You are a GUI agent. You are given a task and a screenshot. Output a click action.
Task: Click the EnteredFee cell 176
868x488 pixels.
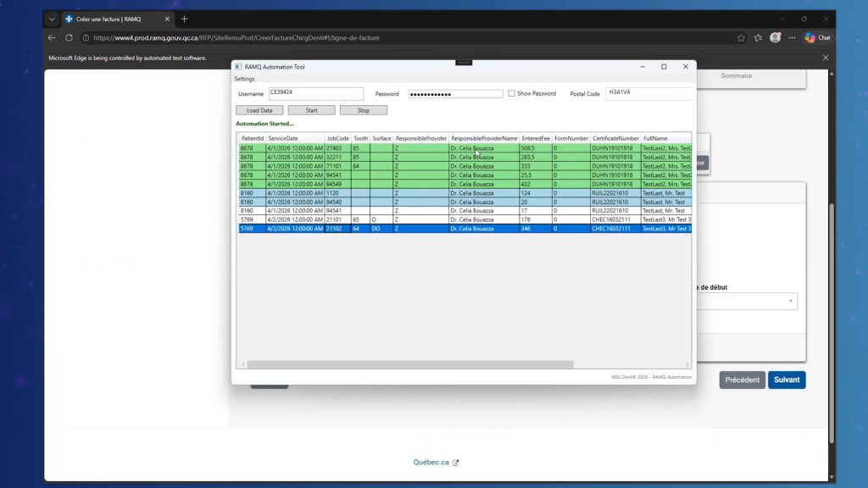point(536,219)
